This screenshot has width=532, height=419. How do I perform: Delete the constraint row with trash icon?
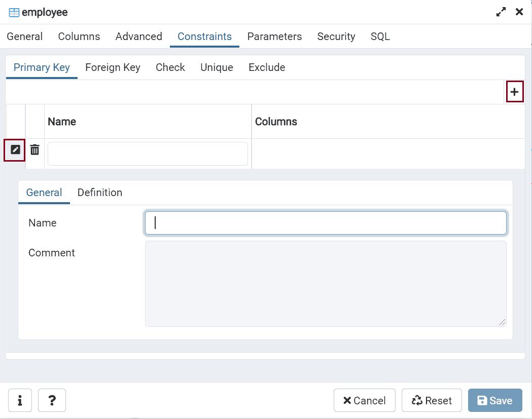[34, 150]
